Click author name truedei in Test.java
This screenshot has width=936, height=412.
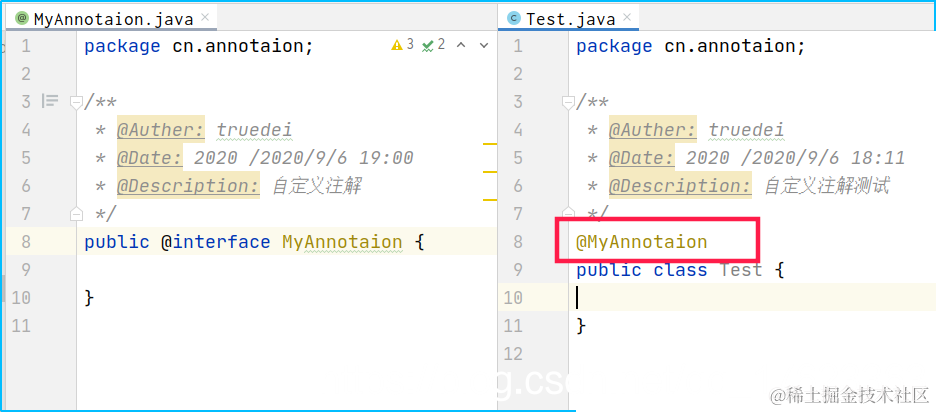pos(746,130)
